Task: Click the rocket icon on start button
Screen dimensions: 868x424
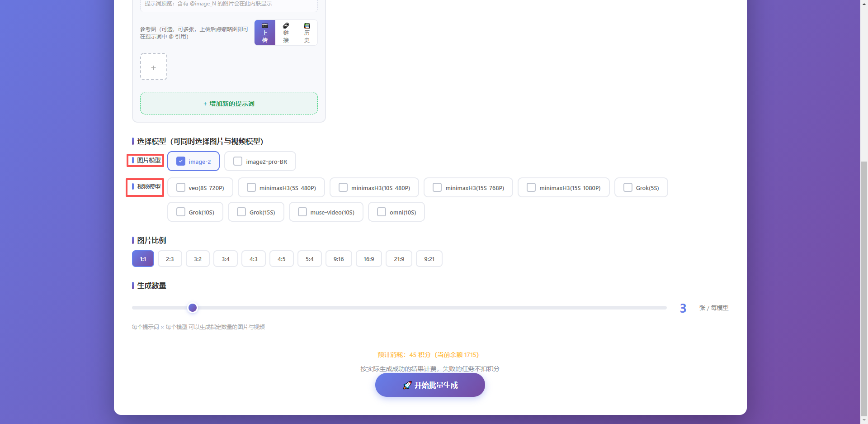Action: [x=407, y=385]
